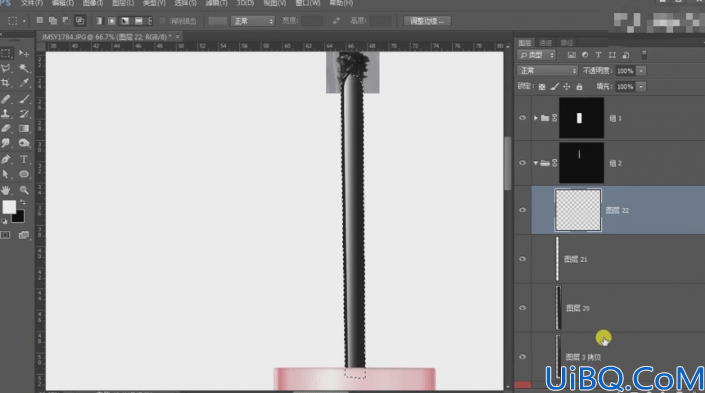This screenshot has height=393, width=705.
Task: Select the Horizontal Type tool
Action: click(24, 159)
